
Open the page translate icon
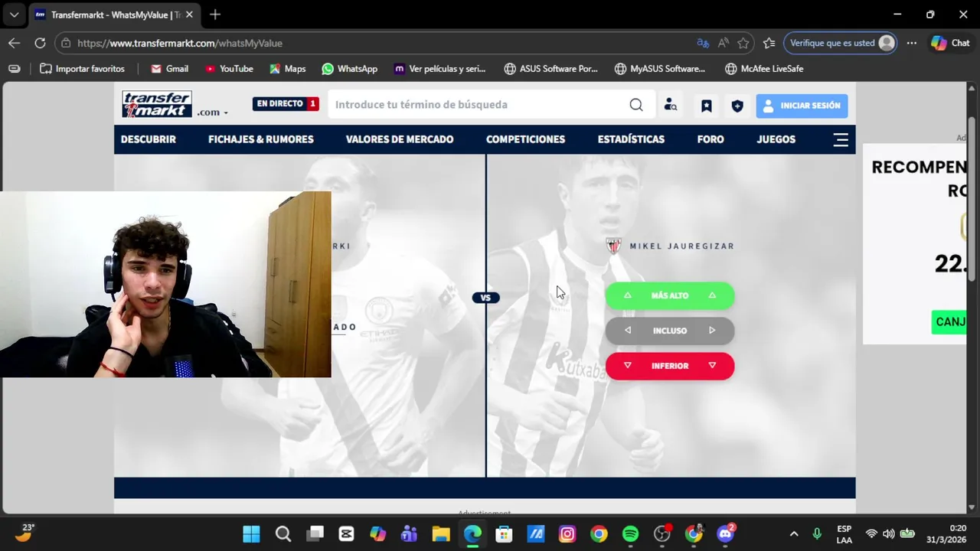click(703, 43)
